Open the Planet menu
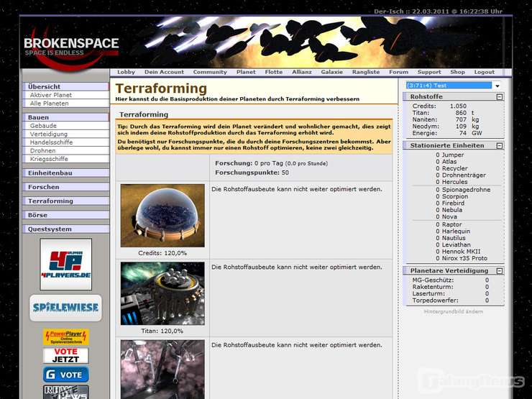Viewport: 532px width, 399px height. click(246, 72)
